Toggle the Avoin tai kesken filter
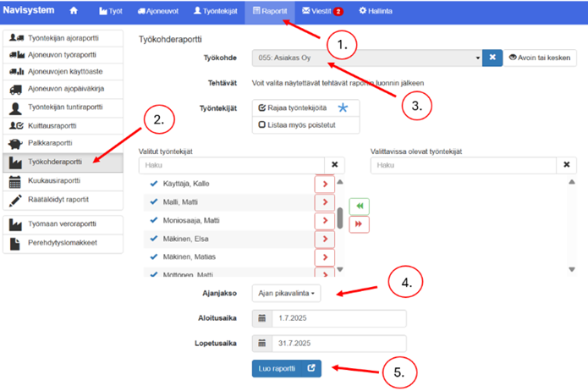The width and height of the screenshot is (588, 391). 541,58
